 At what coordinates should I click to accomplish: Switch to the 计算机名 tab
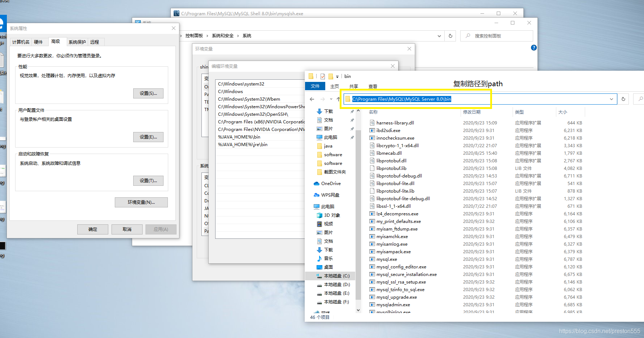point(21,42)
